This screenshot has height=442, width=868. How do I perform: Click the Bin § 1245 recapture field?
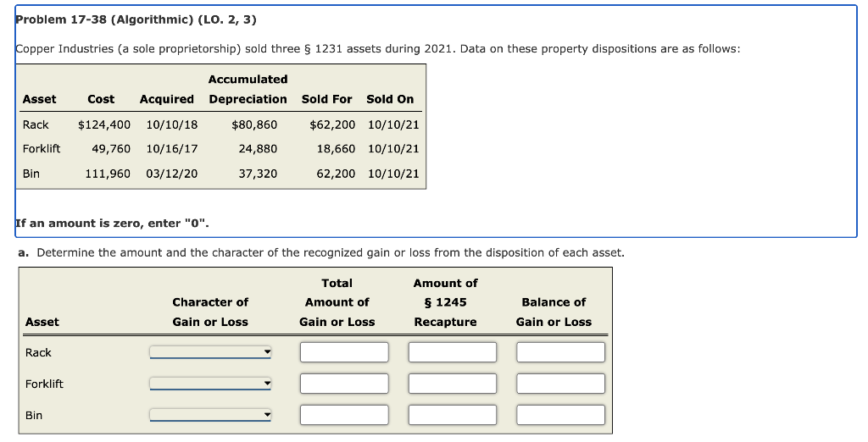pos(453,415)
